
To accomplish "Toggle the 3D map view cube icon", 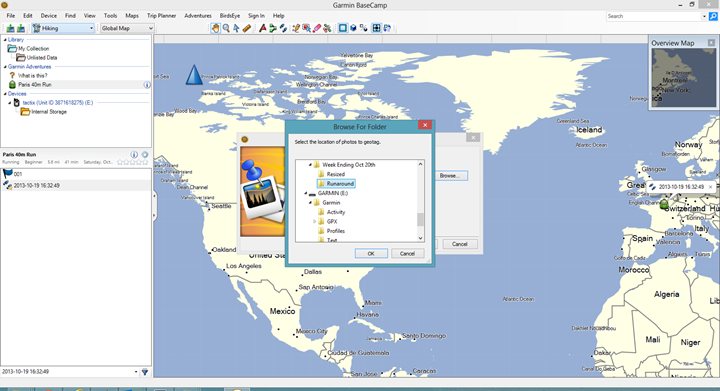I will (353, 28).
